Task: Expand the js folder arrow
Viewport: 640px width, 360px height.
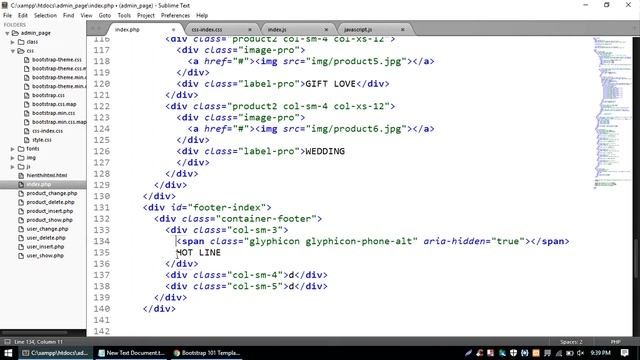Action: pos(13,167)
